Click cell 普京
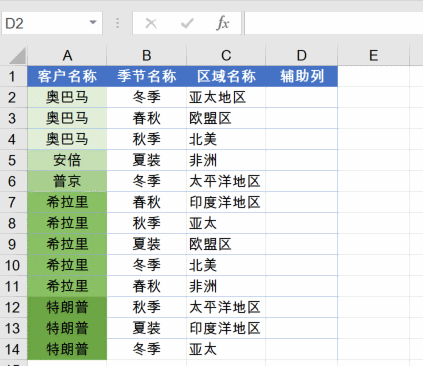 [x=67, y=181]
